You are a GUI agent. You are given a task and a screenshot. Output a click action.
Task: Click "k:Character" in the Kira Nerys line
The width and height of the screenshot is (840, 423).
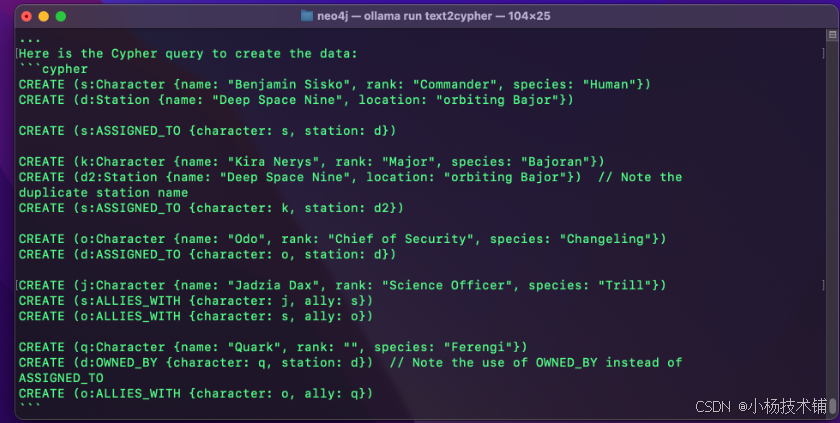pyautogui.click(x=123, y=162)
